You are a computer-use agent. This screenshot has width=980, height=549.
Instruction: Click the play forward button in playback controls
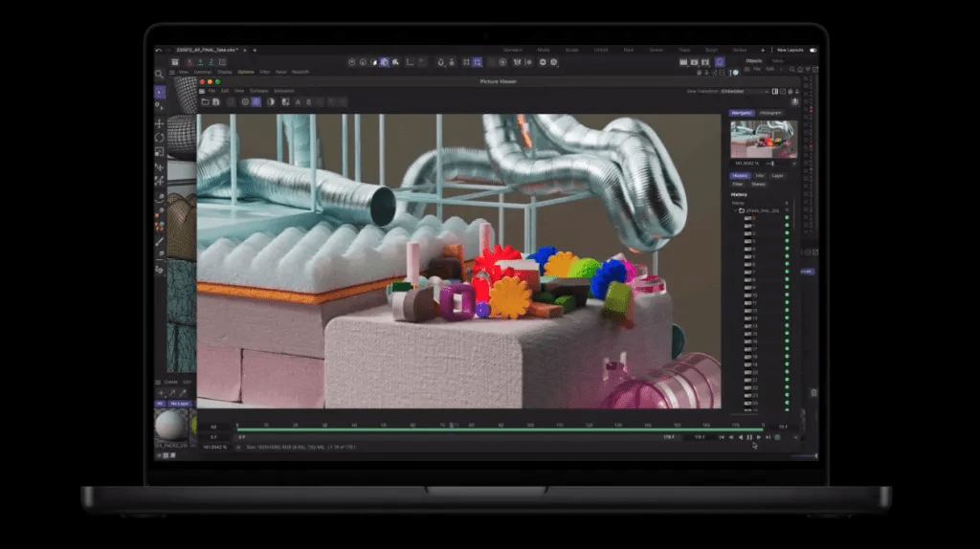759,438
